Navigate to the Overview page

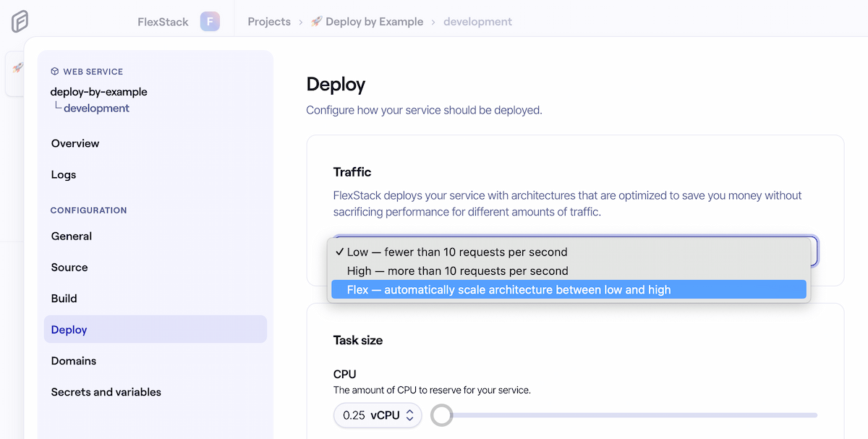tap(75, 143)
